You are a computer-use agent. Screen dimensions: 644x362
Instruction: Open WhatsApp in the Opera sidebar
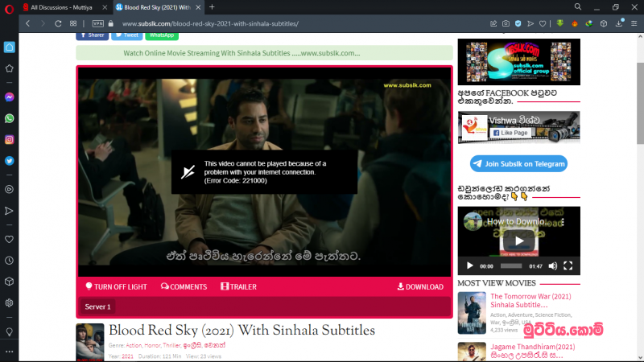tap(9, 118)
